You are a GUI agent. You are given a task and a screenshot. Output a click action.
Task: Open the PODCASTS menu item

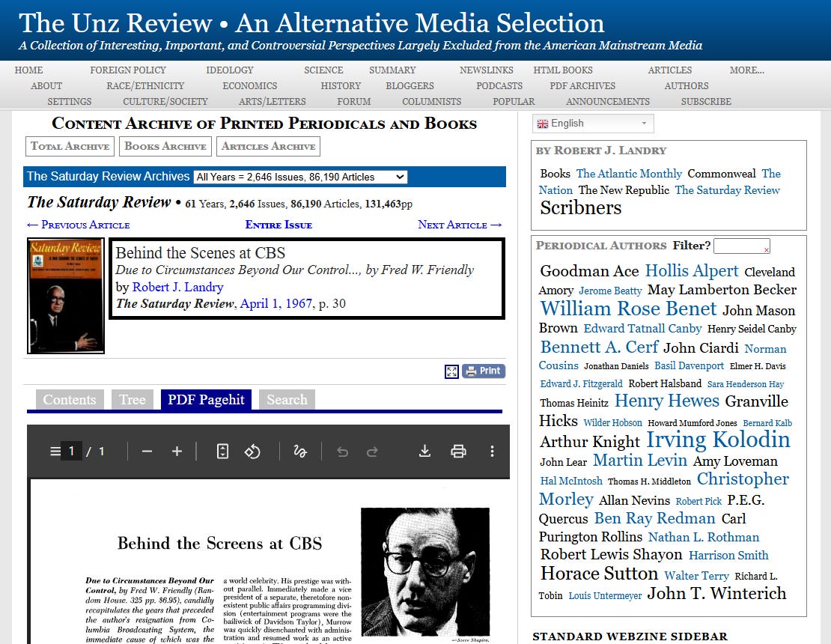tap(499, 86)
